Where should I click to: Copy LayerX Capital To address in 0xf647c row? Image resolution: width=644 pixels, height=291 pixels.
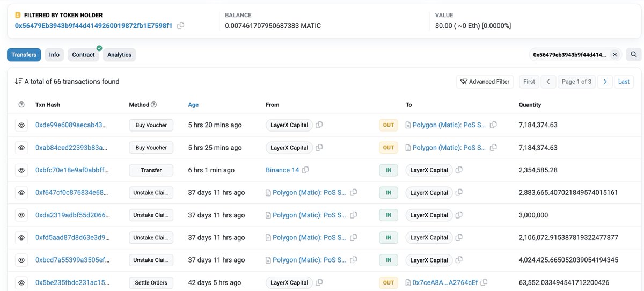pos(459,193)
